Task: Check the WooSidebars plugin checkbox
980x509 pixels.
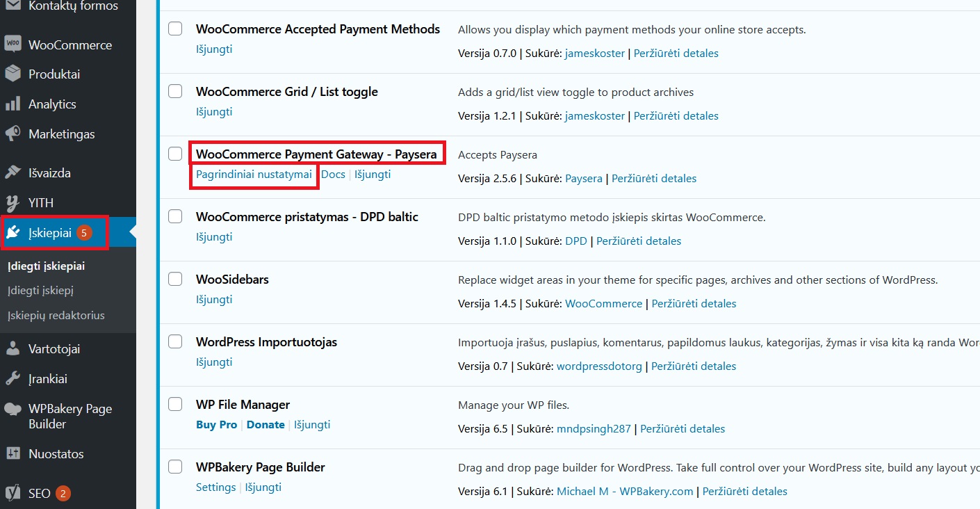Action: (x=175, y=279)
